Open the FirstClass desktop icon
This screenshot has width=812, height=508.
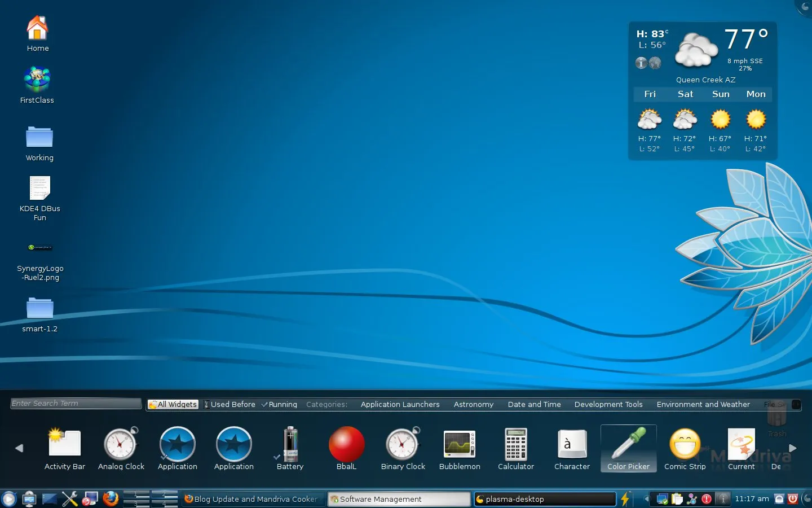point(37,80)
